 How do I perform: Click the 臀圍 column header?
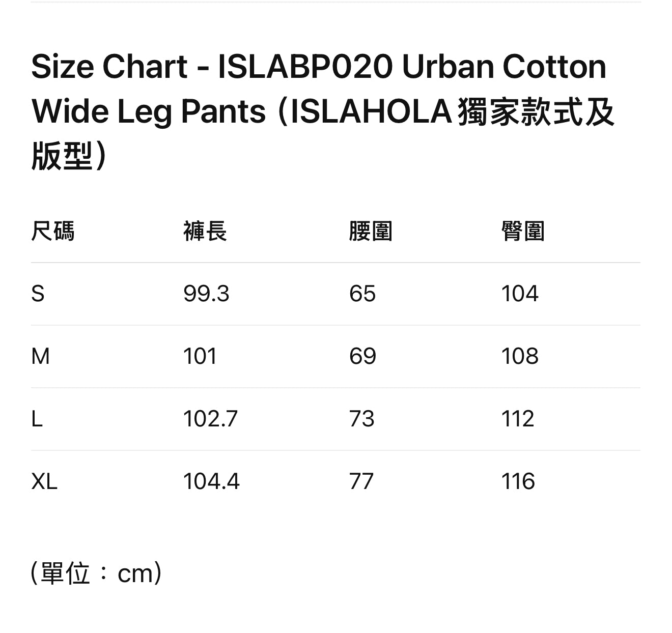(x=523, y=231)
